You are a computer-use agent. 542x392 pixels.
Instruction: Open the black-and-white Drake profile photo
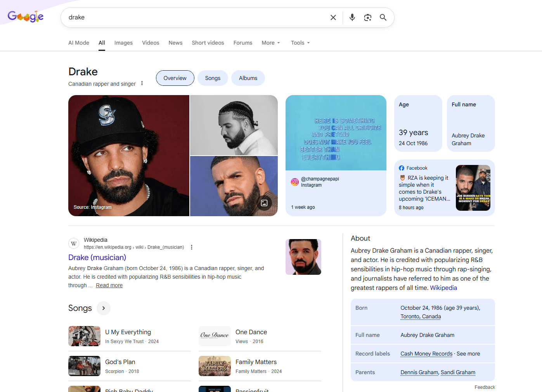tap(234, 125)
